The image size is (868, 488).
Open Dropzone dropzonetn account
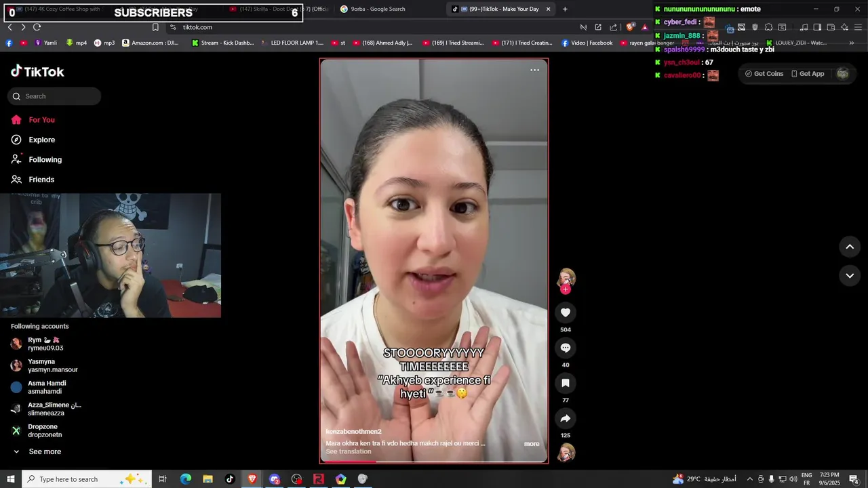click(46, 430)
